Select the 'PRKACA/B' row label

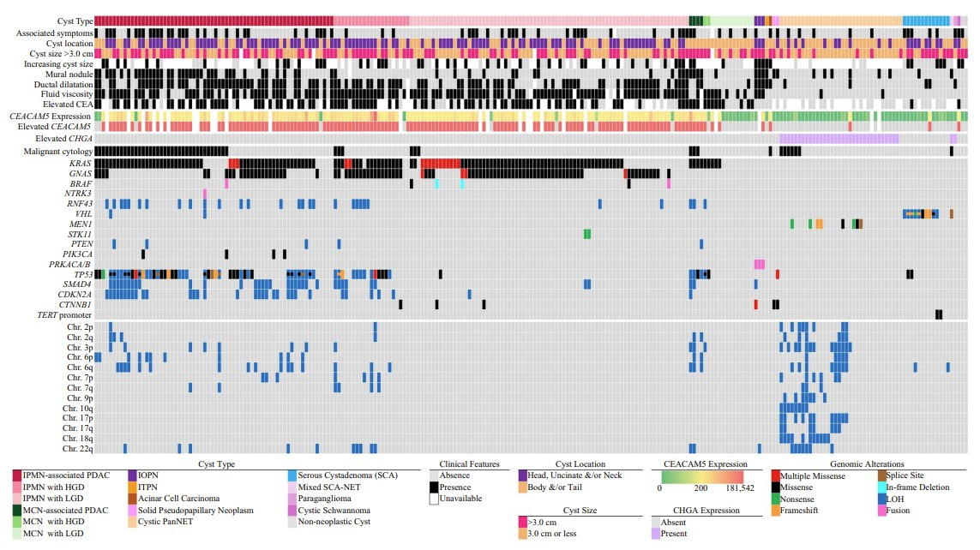pos(69,265)
